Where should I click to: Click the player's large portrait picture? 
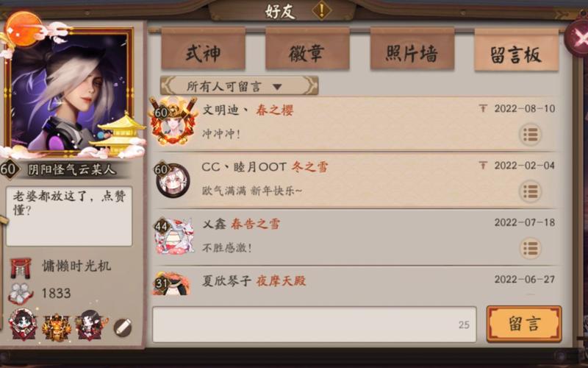point(69,91)
